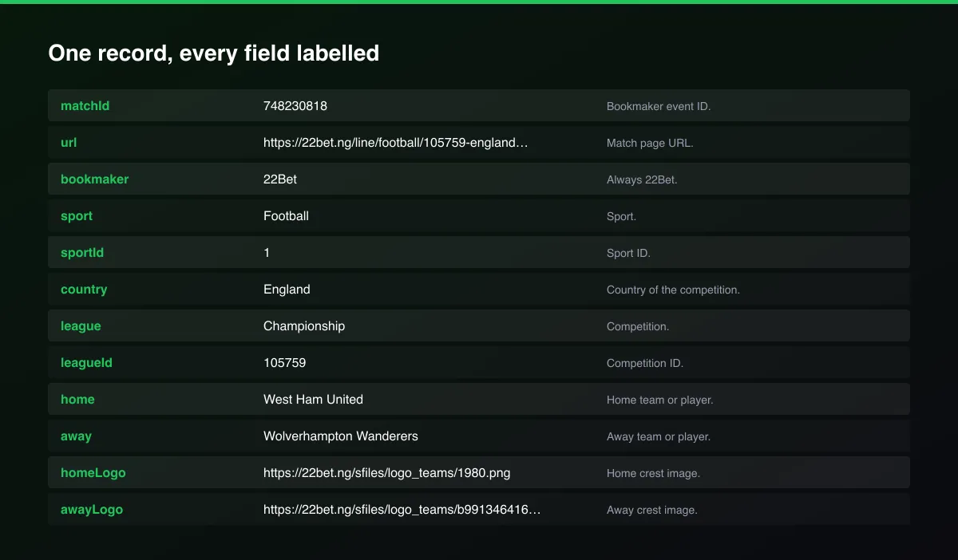Click the 'Sport ID.' description

tap(628, 253)
